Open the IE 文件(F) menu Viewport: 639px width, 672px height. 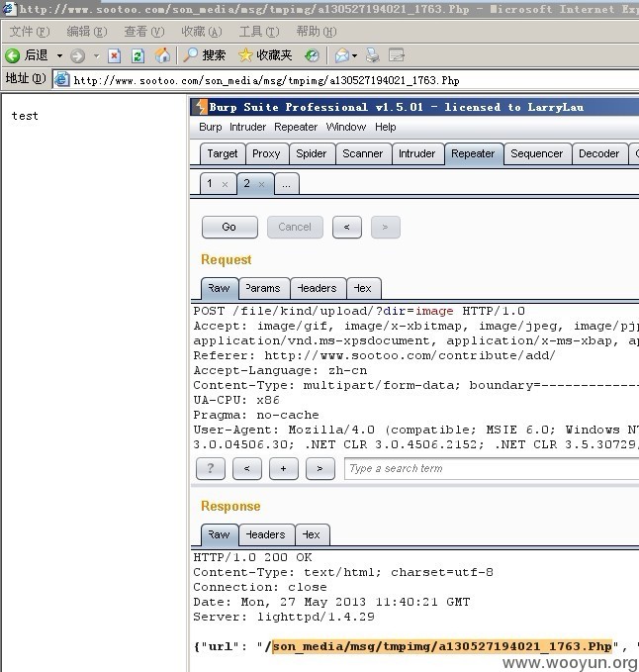click(30, 32)
